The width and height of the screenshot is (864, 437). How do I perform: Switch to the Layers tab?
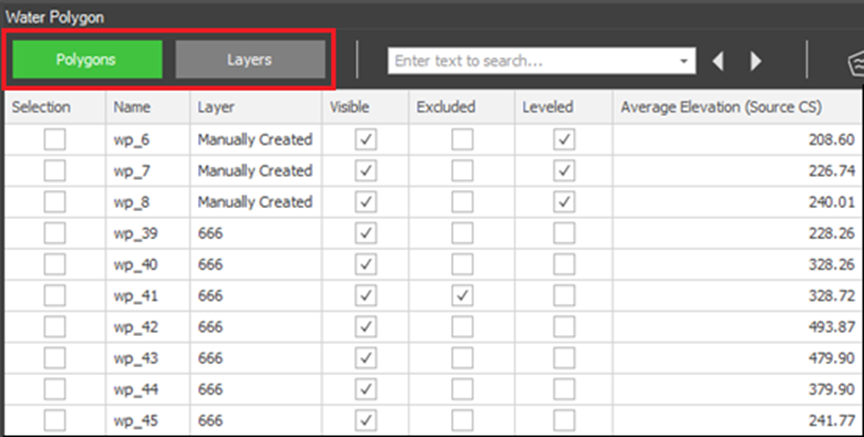click(x=250, y=60)
